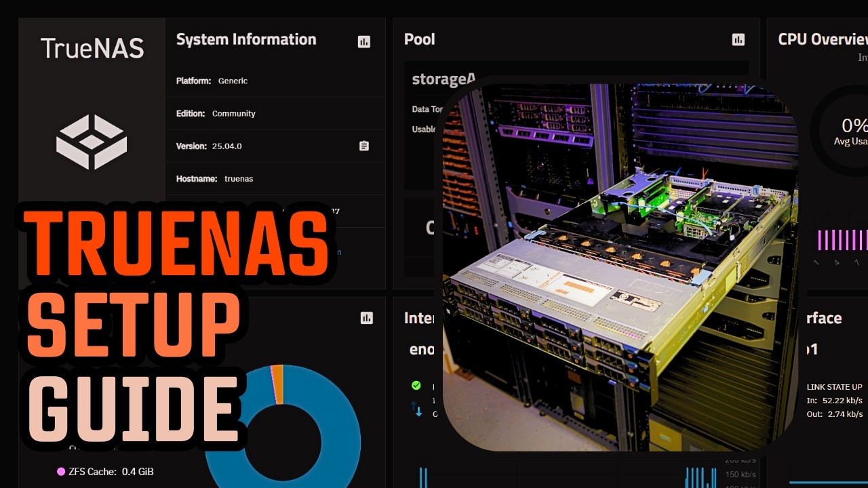Click the 'LINK STATE UP' status text
This screenshot has width=868, height=488.
[835, 387]
